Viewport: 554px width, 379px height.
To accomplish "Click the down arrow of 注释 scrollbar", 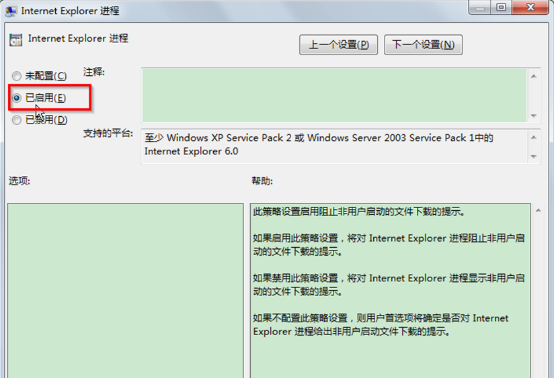I will [x=534, y=116].
